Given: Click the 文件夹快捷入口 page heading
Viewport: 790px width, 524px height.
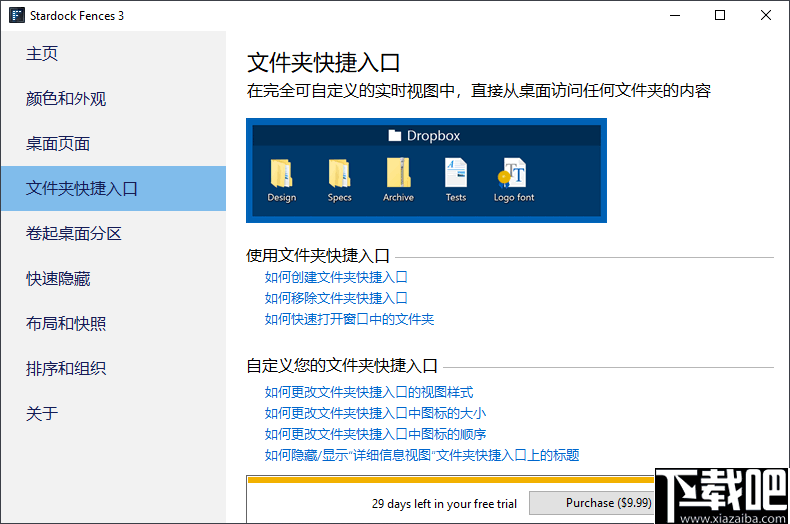Looking at the screenshot, I should 323,63.
